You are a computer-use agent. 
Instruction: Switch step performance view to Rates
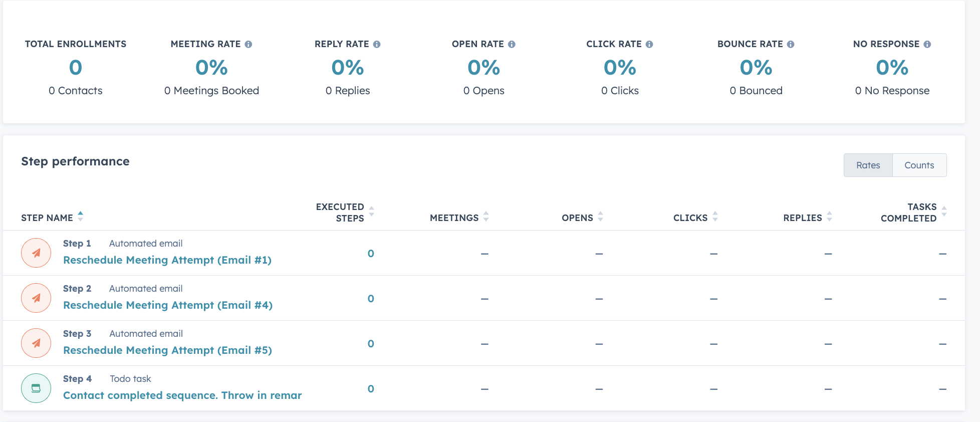868,165
